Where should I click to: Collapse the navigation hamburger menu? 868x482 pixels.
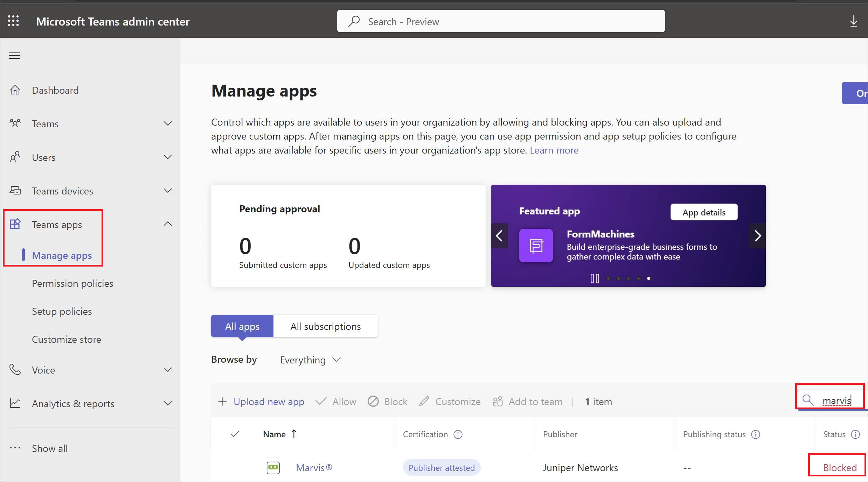point(14,56)
